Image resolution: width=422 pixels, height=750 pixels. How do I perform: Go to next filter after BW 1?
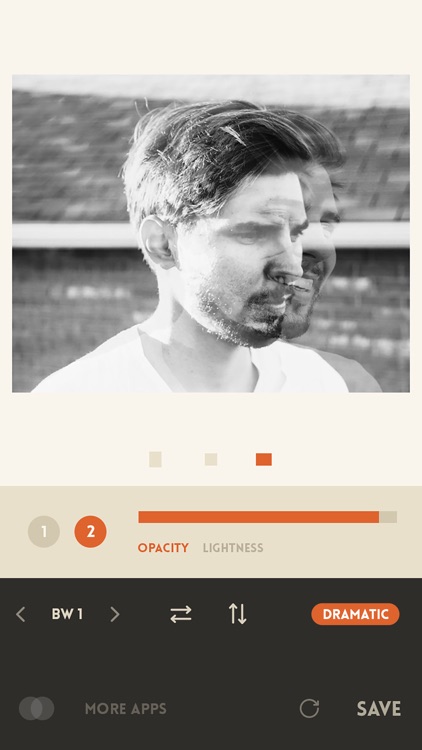point(114,614)
